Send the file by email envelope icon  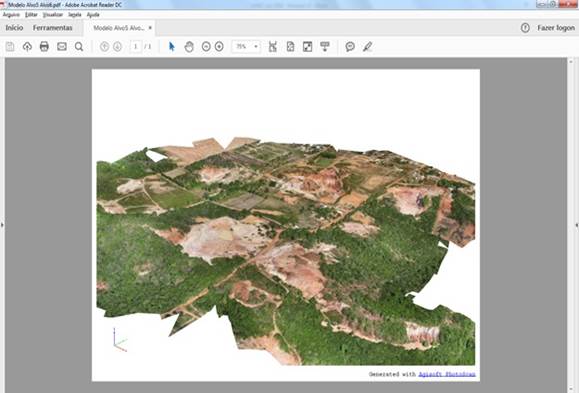[x=62, y=47]
